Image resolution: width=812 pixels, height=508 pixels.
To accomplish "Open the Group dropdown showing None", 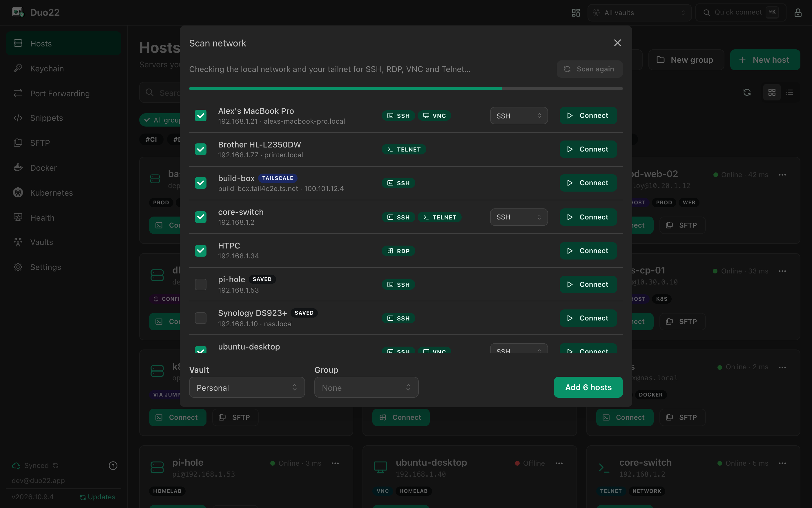I will (366, 387).
